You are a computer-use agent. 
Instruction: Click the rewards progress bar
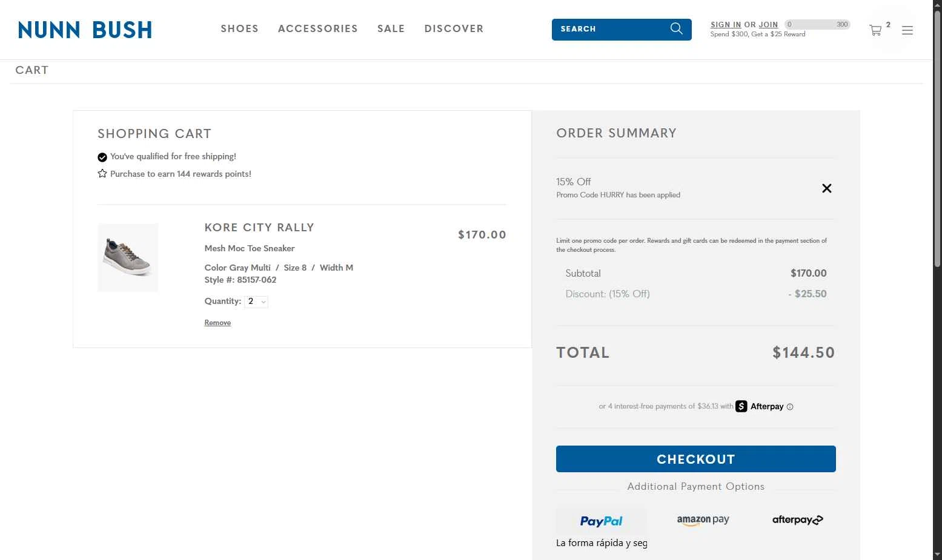point(817,24)
